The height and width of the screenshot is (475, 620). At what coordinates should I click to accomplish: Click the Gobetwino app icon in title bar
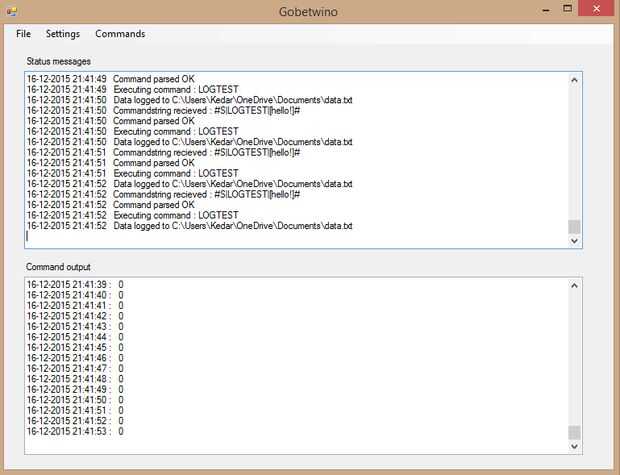click(11, 11)
